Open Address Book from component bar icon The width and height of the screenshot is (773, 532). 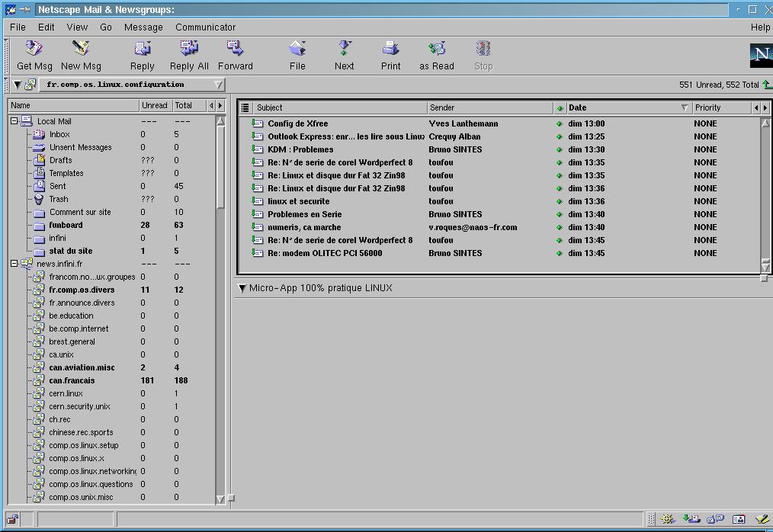739,519
